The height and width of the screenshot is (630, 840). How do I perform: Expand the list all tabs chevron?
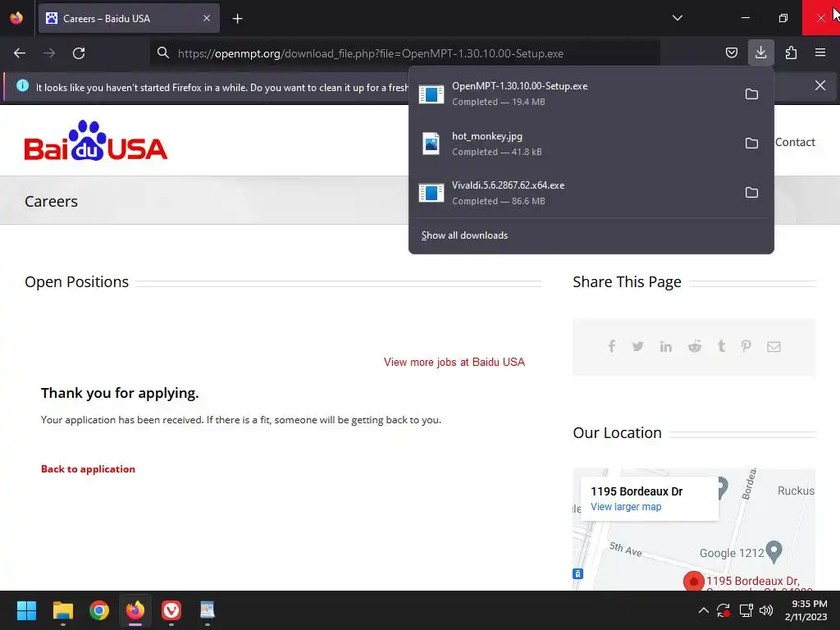677,18
